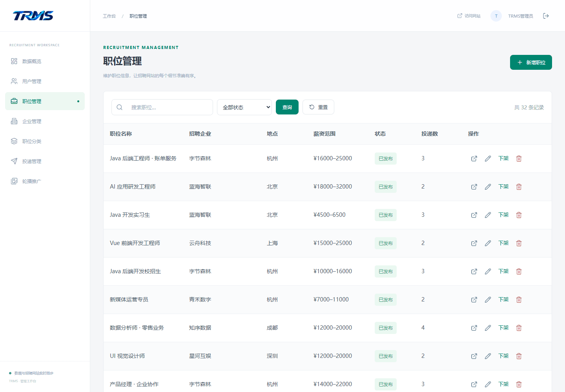Viewport: 565px width, 392px height.
Task: Click the T user avatar
Action: pyautogui.click(x=496, y=16)
